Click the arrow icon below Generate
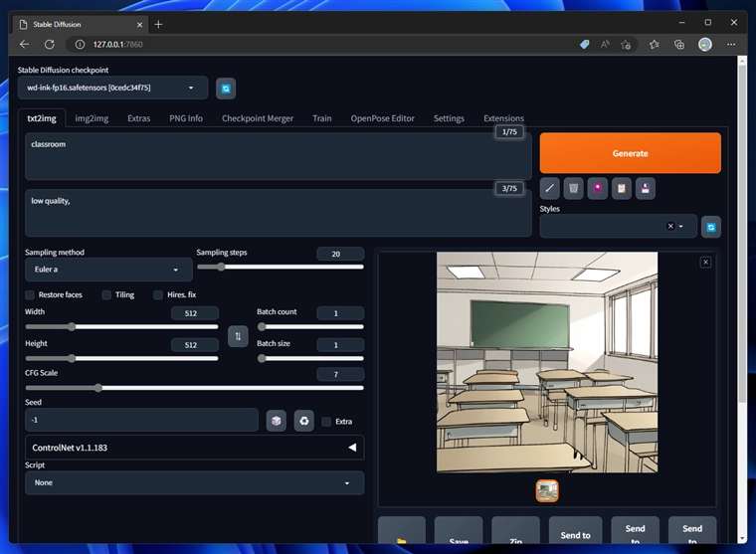The height and width of the screenshot is (554, 756). tap(550, 189)
